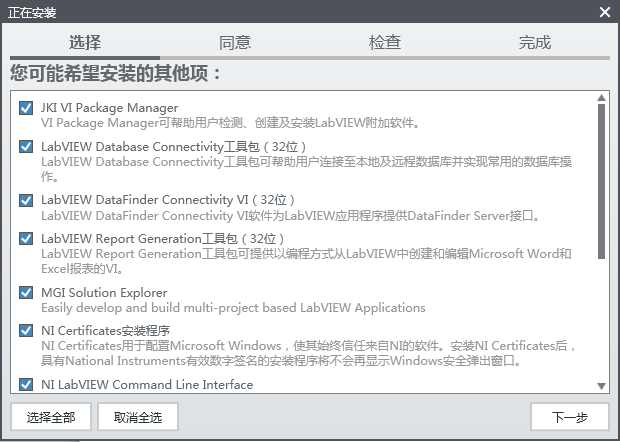Click the vertical scrollbar thumb
Screen dimensions: 620x442
pyautogui.click(x=601, y=181)
